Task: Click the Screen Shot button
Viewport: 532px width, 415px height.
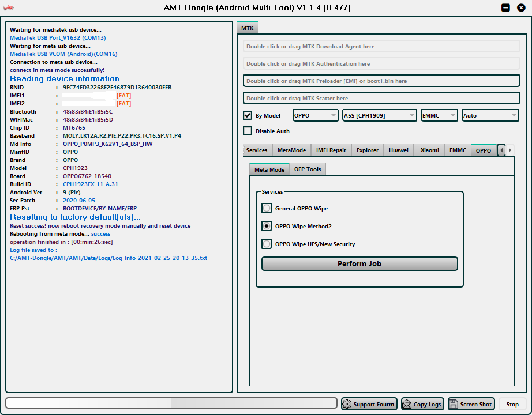Action: point(471,404)
